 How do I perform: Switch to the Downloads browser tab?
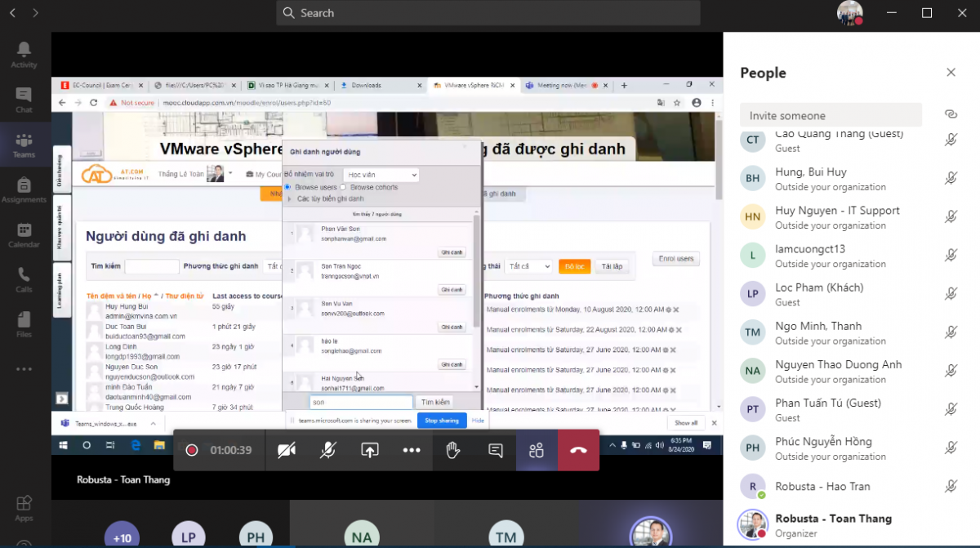coord(381,85)
